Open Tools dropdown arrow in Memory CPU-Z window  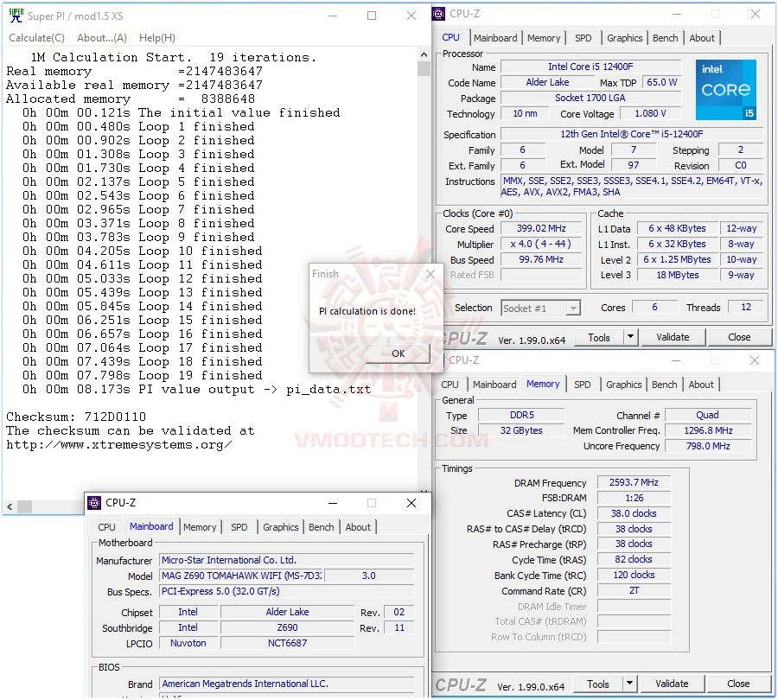click(629, 684)
